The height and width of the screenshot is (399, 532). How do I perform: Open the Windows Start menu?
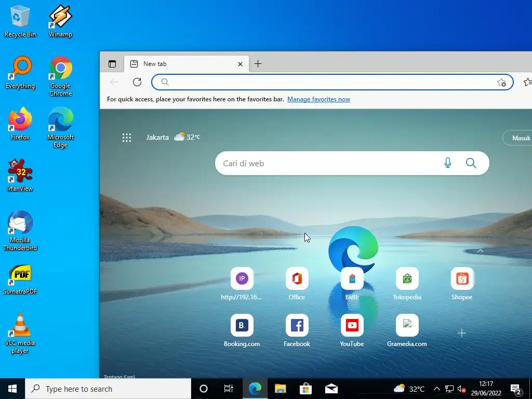point(12,389)
